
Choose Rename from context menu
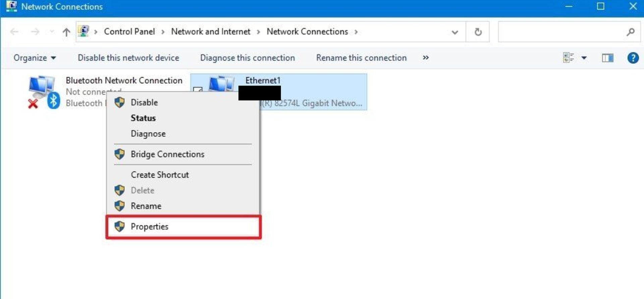tap(183, 206)
